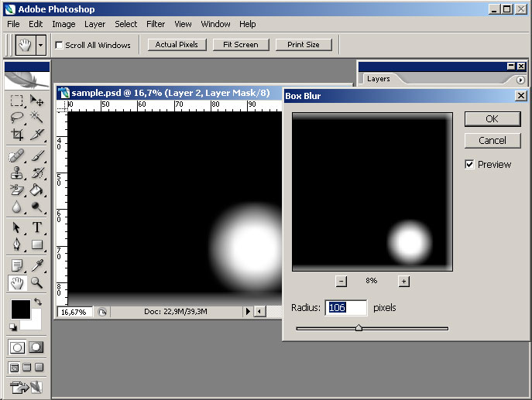
Task: Open the Layers palette options menu
Action: click(520, 80)
